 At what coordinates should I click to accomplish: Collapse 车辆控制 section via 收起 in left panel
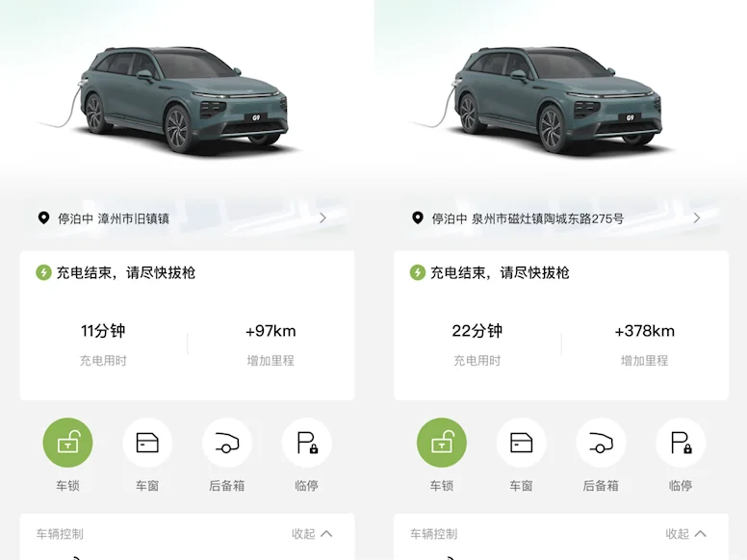point(312,534)
